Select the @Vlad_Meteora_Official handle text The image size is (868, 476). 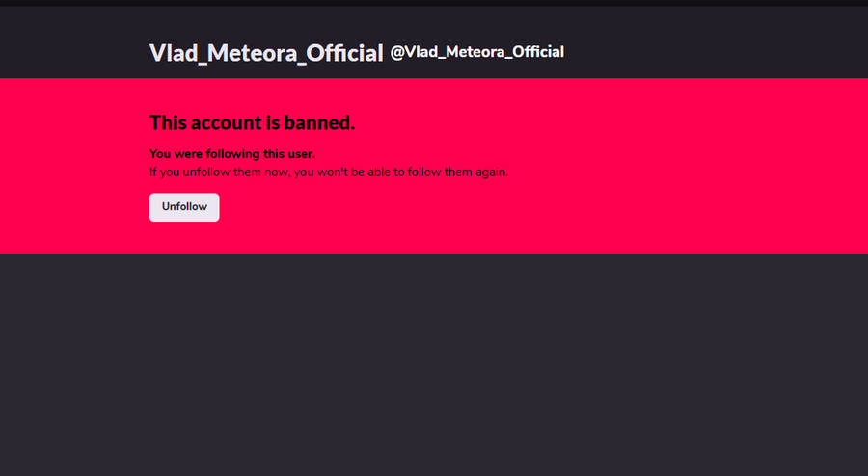click(477, 52)
